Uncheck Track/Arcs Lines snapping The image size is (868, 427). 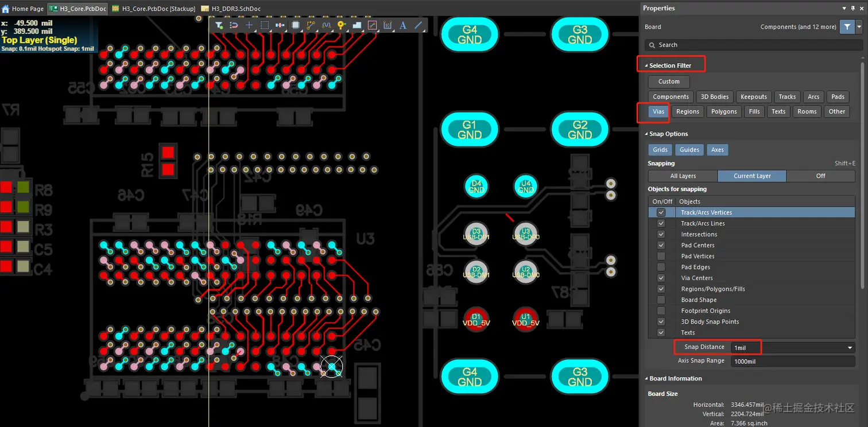(661, 223)
